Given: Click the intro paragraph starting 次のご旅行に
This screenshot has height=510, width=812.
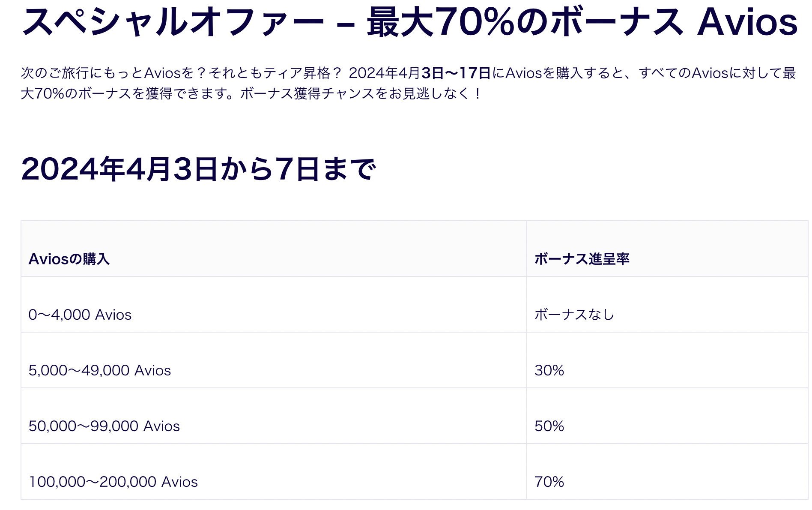Looking at the screenshot, I should [408, 83].
